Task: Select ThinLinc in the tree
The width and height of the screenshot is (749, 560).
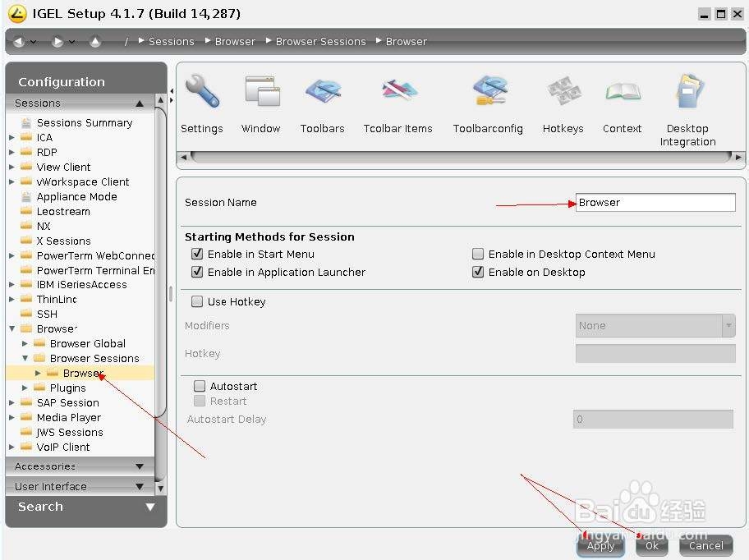Action: 57,299
